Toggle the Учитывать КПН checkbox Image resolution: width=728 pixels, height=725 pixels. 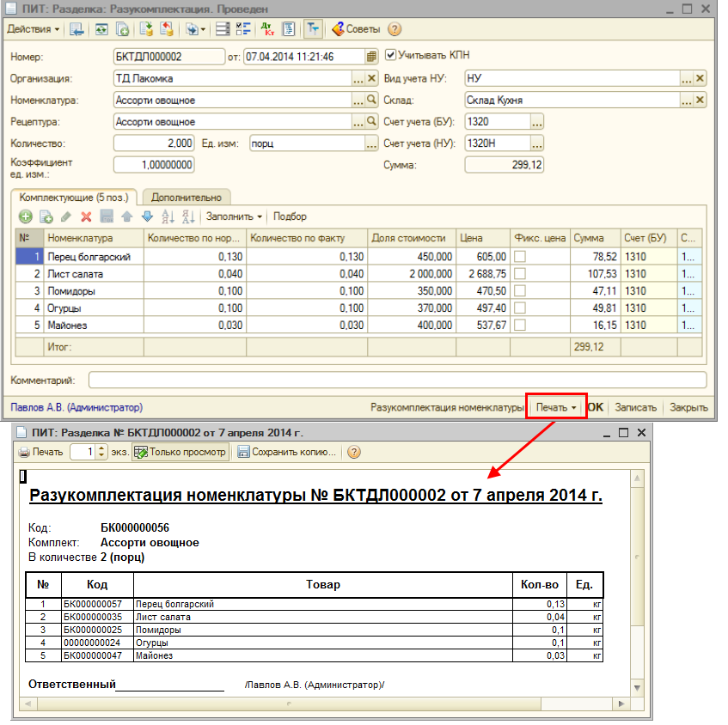click(391, 55)
